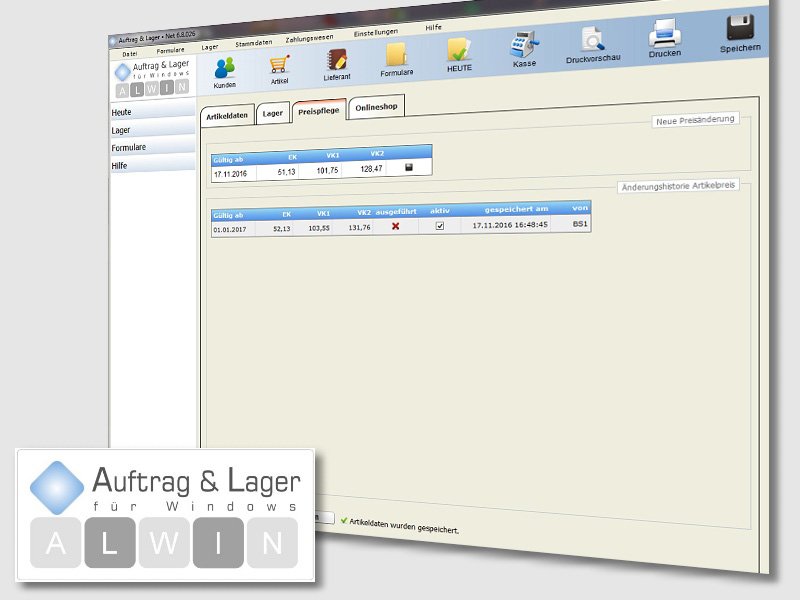Select the Preispflege tab
Viewport: 800px width, 600px height.
tap(319, 111)
